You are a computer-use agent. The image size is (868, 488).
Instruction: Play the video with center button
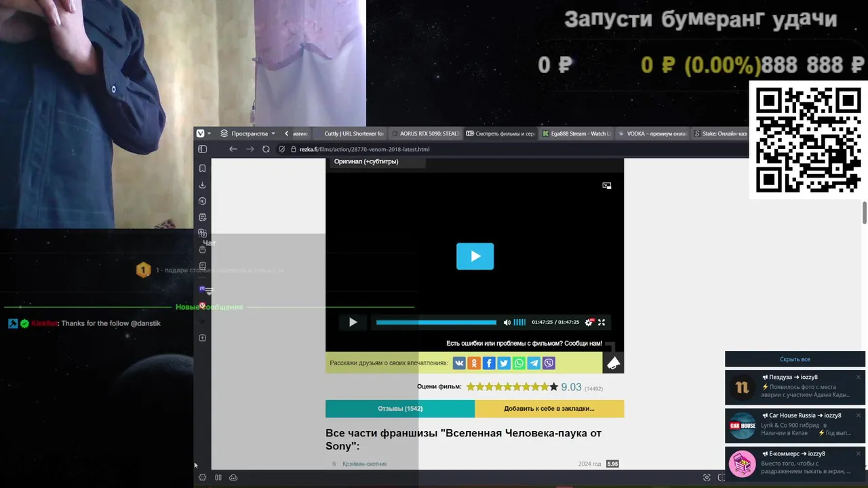point(475,256)
